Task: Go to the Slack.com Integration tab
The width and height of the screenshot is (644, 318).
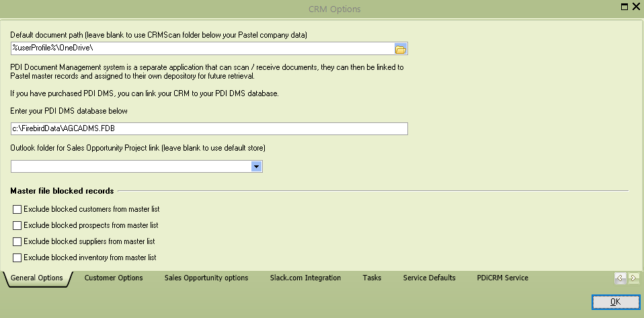Action: tap(305, 278)
